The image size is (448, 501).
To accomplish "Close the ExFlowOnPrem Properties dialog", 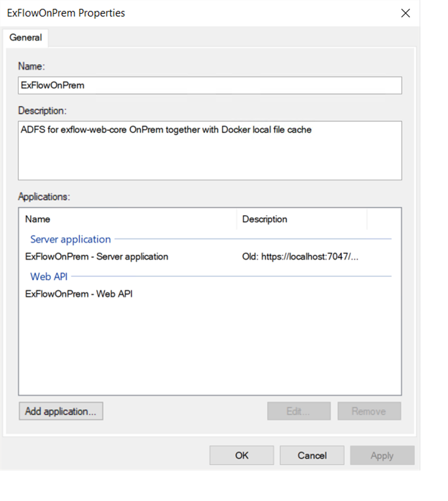I will (405, 13).
